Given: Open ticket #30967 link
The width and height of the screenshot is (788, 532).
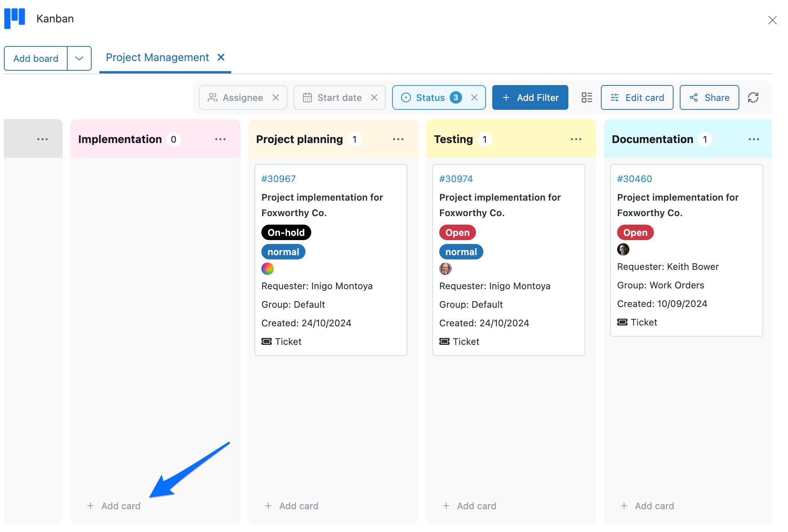Looking at the screenshot, I should [278, 179].
